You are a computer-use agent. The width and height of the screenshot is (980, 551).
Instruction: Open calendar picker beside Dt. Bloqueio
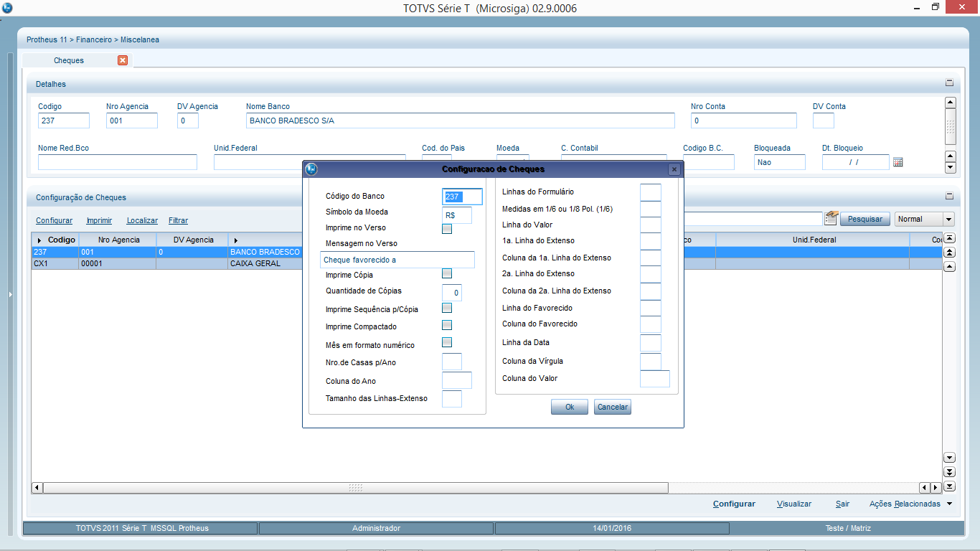[897, 162]
